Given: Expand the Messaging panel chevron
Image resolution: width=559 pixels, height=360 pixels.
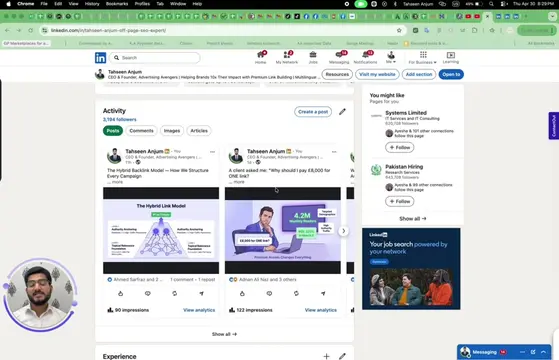Looking at the screenshot, I should (x=543, y=352).
